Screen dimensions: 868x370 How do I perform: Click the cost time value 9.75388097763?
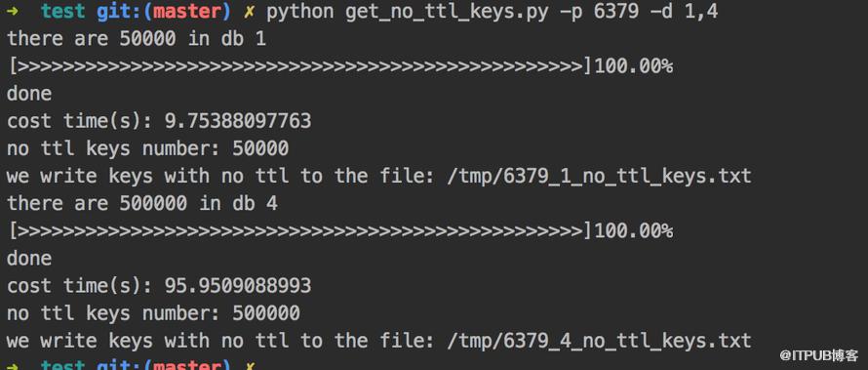pyautogui.click(x=238, y=121)
